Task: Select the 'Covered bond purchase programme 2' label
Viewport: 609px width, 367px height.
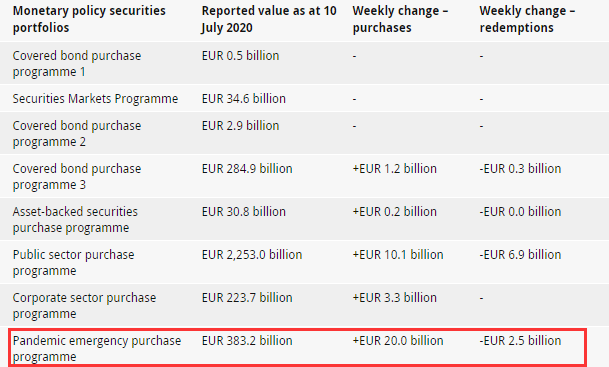Action: pos(77,134)
